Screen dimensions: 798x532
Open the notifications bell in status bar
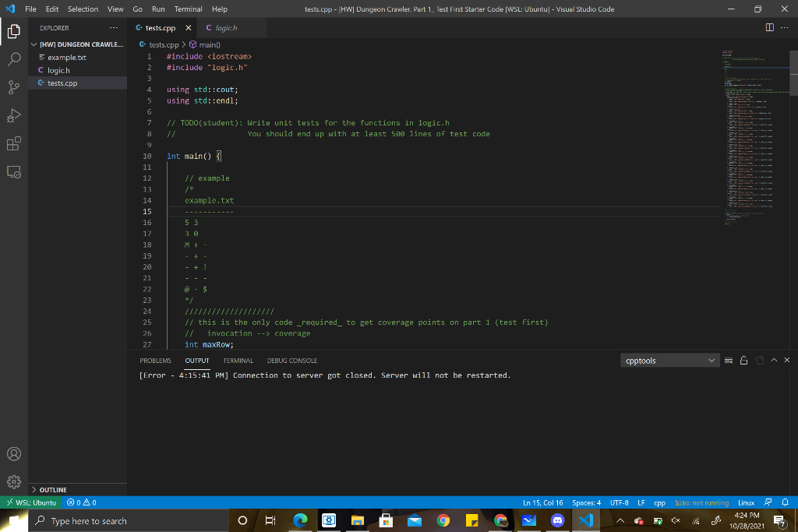[x=786, y=503]
